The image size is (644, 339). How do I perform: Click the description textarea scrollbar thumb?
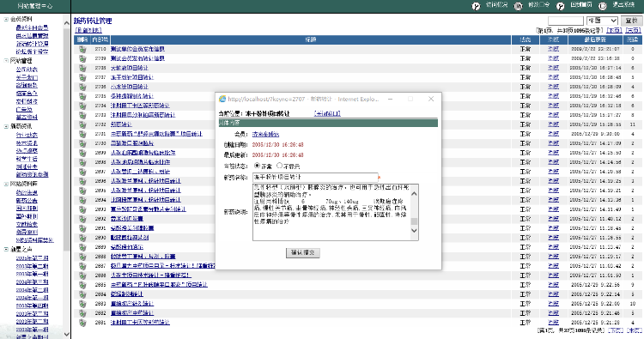point(414,221)
